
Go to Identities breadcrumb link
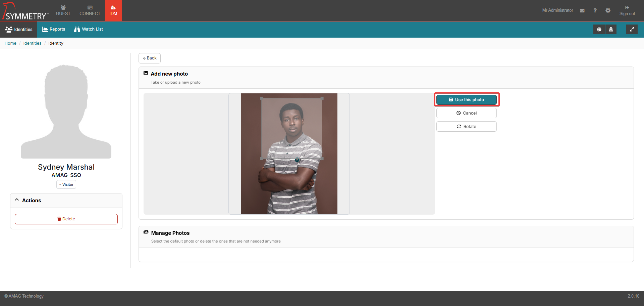32,43
